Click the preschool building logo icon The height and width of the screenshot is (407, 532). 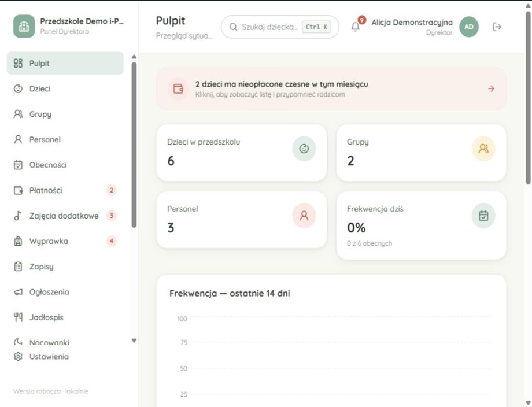tap(24, 26)
